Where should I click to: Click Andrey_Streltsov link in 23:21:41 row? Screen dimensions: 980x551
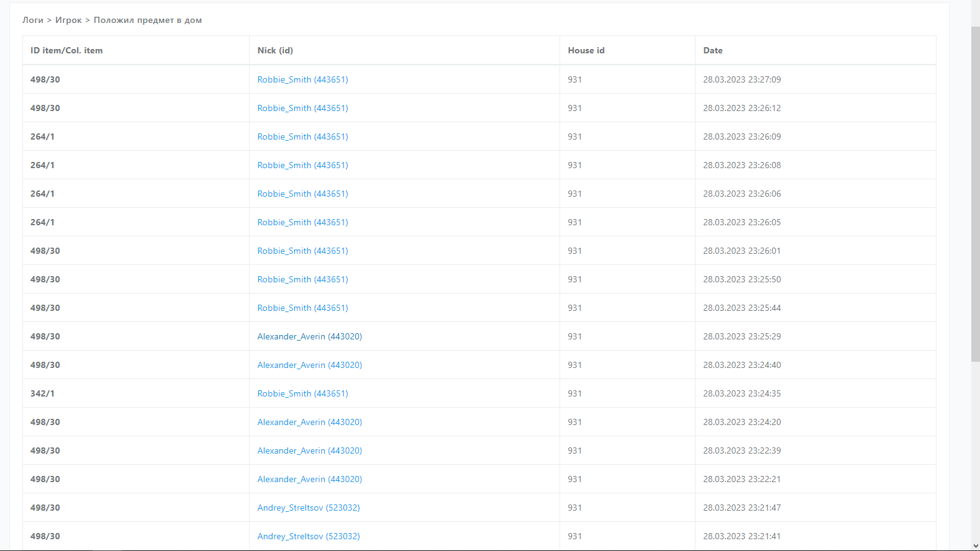tap(309, 536)
